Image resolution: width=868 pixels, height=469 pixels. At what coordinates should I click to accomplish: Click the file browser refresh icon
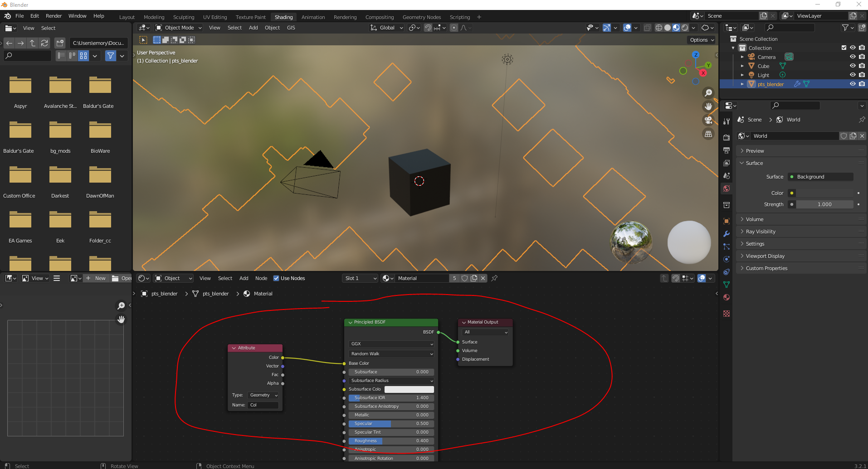point(44,43)
